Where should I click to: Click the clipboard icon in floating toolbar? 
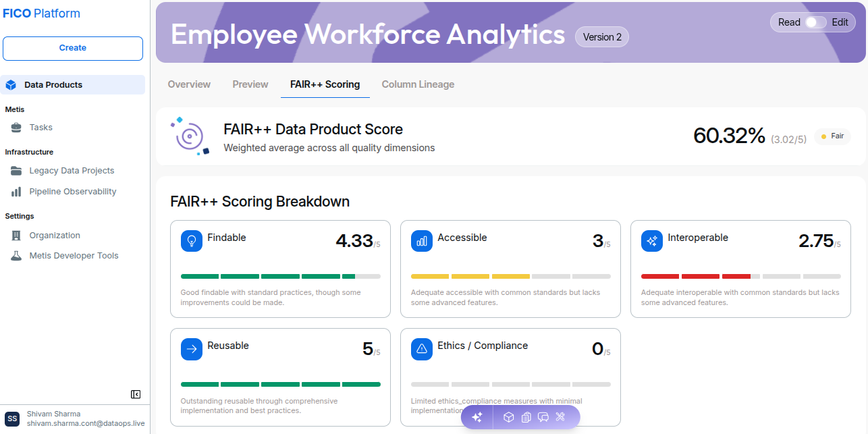click(x=526, y=417)
